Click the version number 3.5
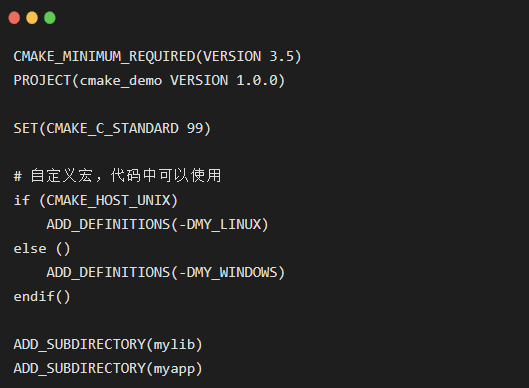This screenshot has height=388, width=529. (282, 56)
